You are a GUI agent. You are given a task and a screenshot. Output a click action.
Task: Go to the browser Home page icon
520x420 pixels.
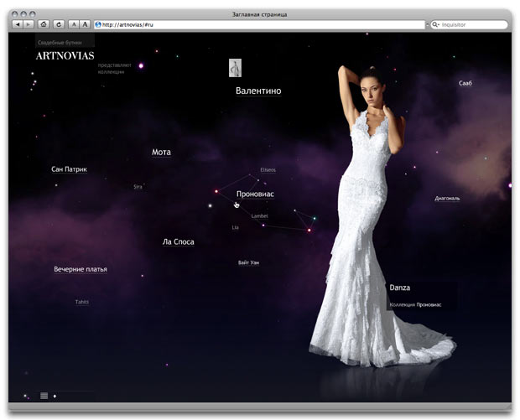point(44,25)
